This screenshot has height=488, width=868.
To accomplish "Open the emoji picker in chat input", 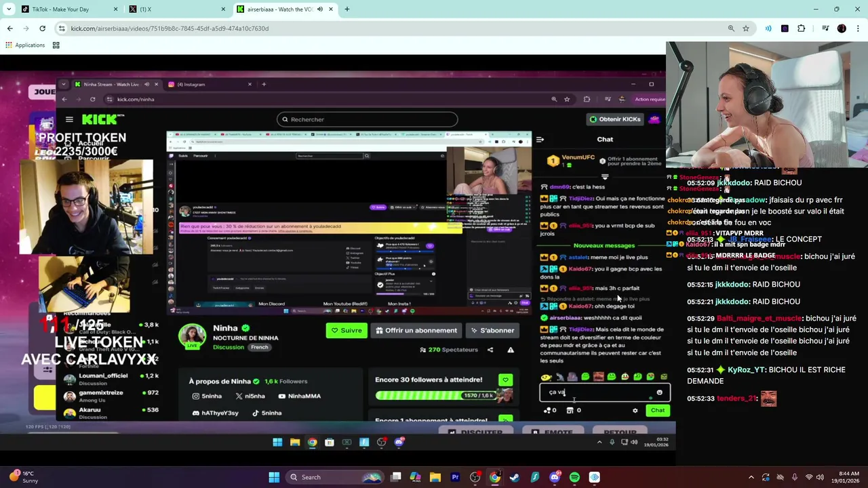I will 660,392.
